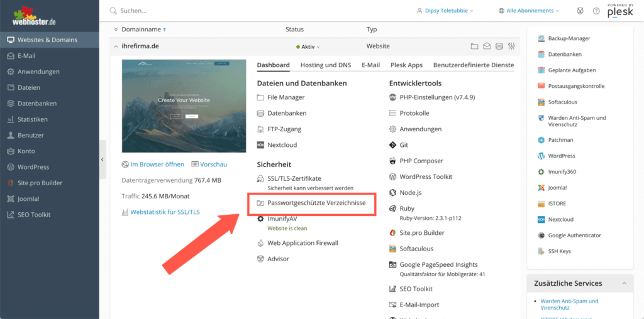Screen dimensions: 644x319
Task: Open File Manager under Dateien und Datenbanken
Action: coord(286,97)
